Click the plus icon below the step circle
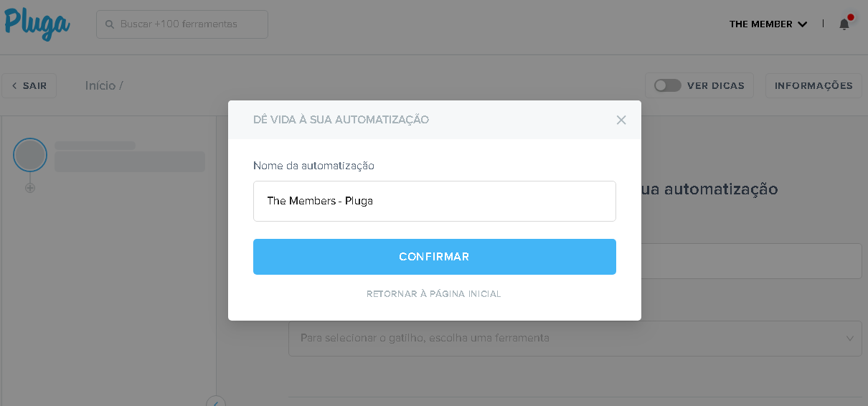This screenshot has width=868, height=406. pyautogui.click(x=30, y=188)
